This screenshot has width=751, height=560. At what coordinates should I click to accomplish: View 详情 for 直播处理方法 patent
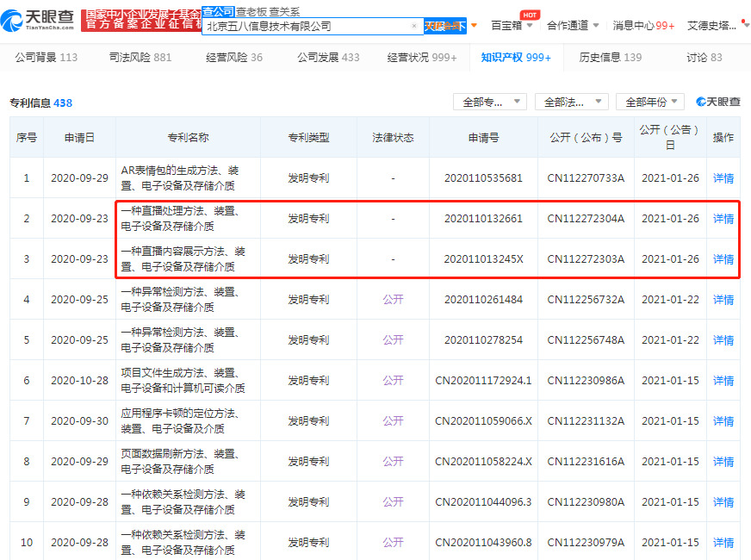pyautogui.click(x=723, y=219)
